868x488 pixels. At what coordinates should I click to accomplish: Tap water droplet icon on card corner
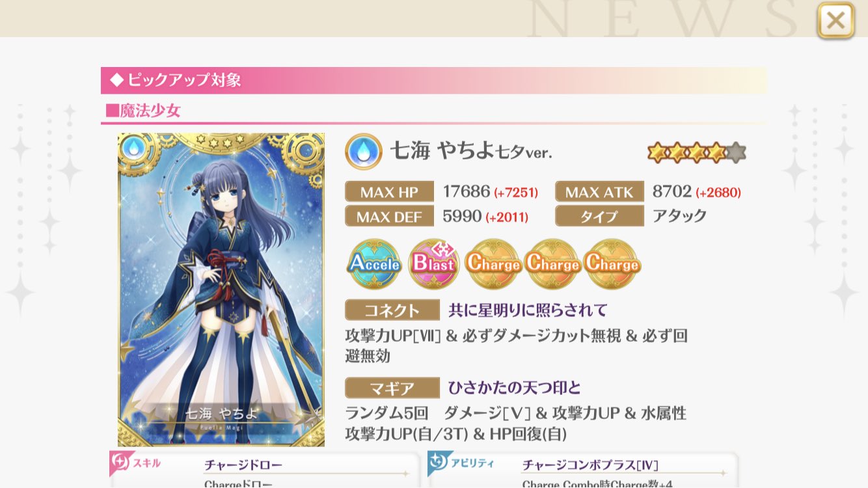pos(133,149)
